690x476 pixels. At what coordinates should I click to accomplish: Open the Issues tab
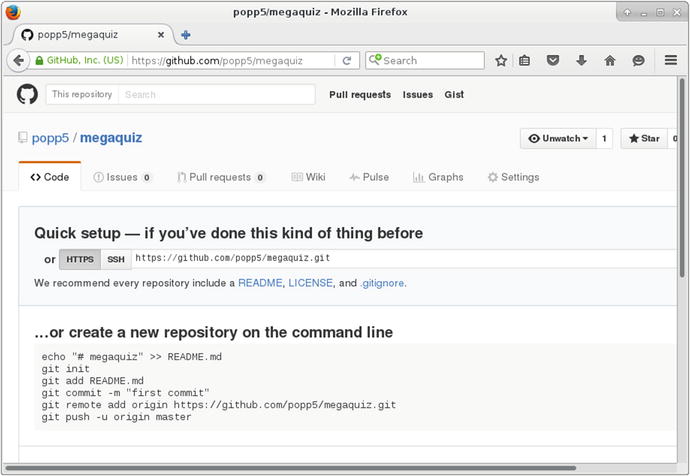coord(122,177)
